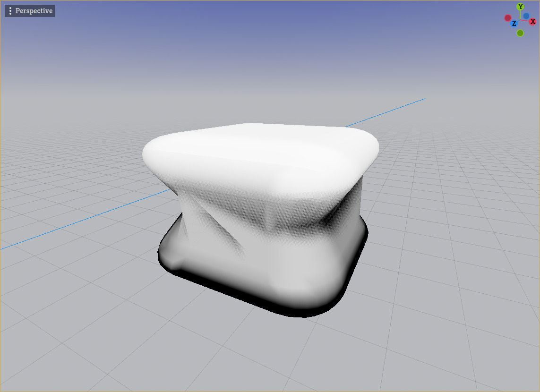The width and height of the screenshot is (540, 392).
Task: Click the unlabeled green negative-Y gizmo circle
Action: [x=520, y=33]
